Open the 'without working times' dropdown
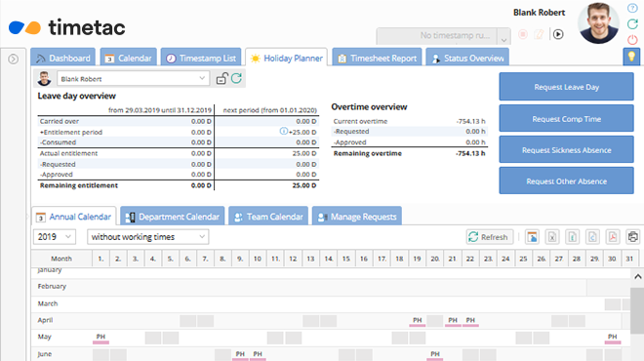644x361 pixels. coord(148,236)
